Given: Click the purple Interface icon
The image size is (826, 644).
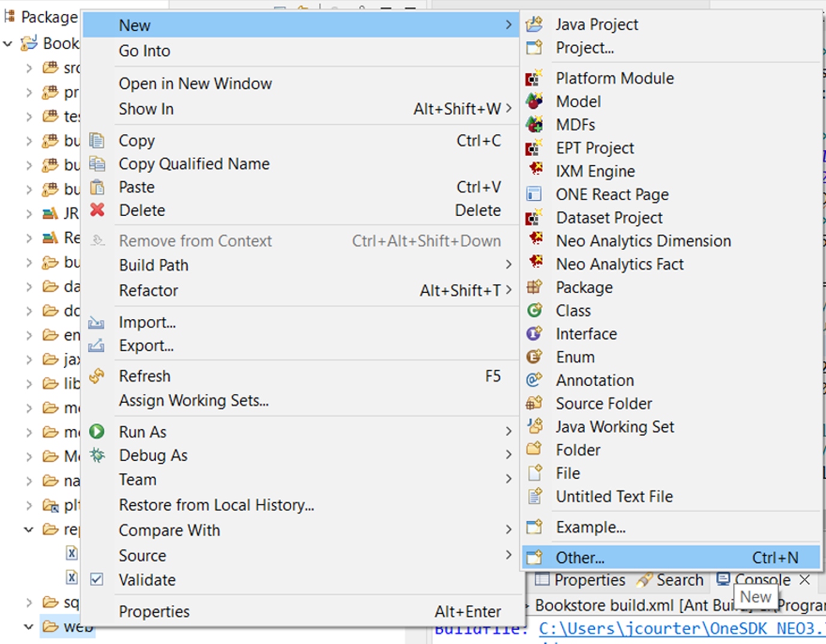Looking at the screenshot, I should click(534, 333).
